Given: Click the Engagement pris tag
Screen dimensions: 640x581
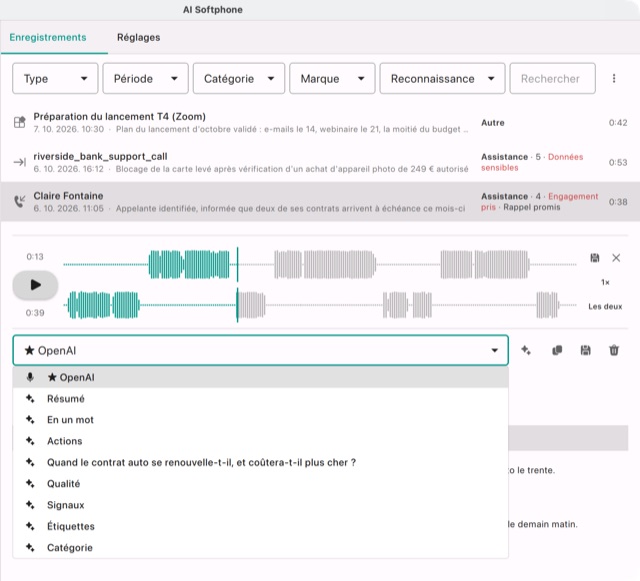Looking at the screenshot, I should pyautogui.click(x=539, y=202).
